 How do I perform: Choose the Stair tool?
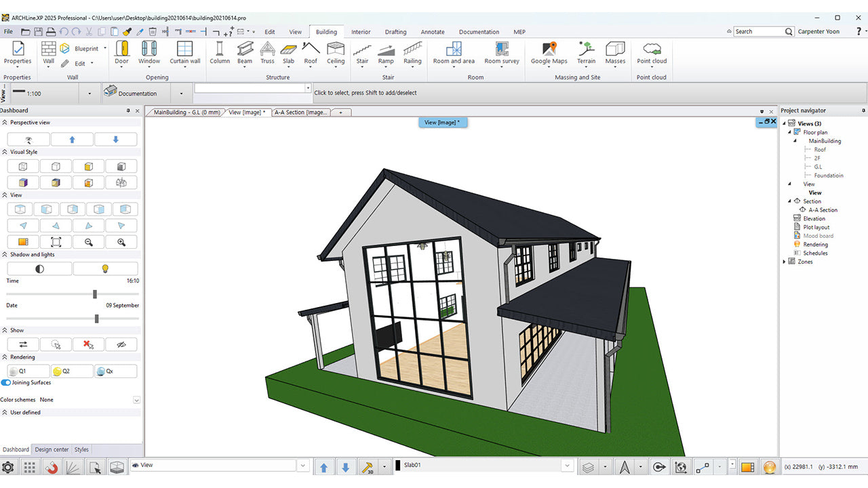pos(363,52)
